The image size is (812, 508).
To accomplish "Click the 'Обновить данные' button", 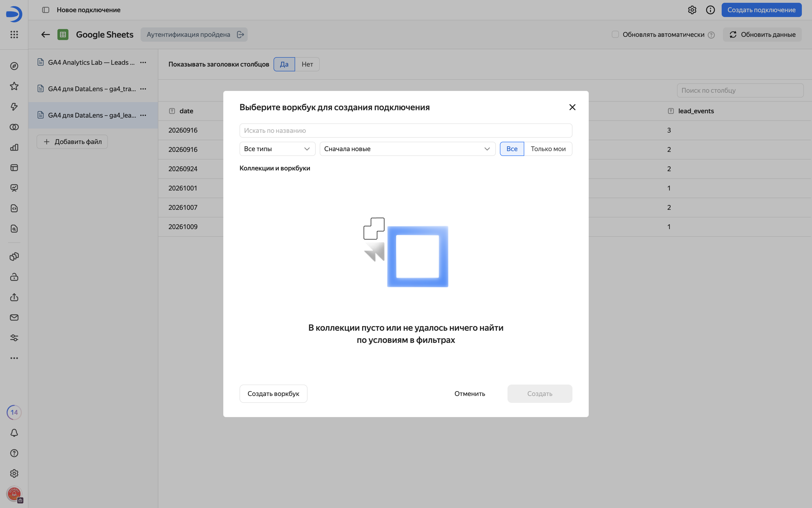I will point(762,35).
